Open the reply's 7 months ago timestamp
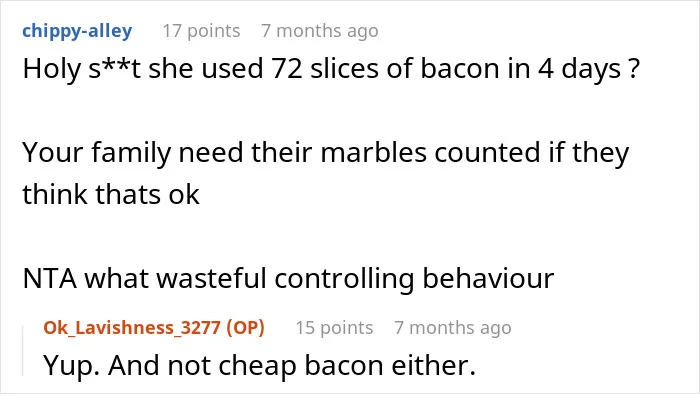This screenshot has height=394, width=700. click(453, 328)
